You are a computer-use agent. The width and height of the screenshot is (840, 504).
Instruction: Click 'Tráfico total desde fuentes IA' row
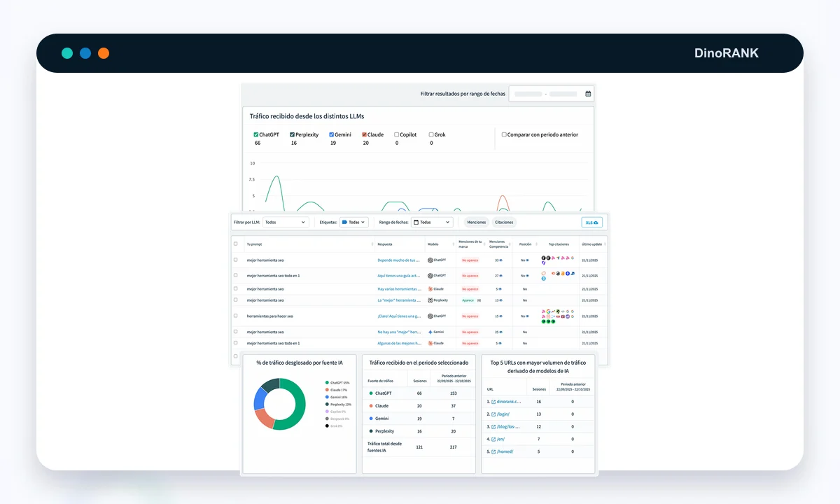click(419, 447)
